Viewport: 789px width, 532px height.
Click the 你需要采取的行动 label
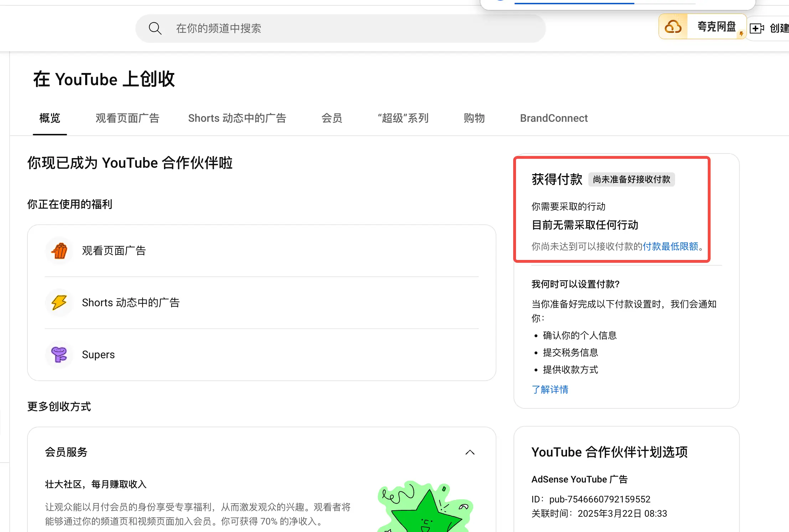(x=568, y=207)
